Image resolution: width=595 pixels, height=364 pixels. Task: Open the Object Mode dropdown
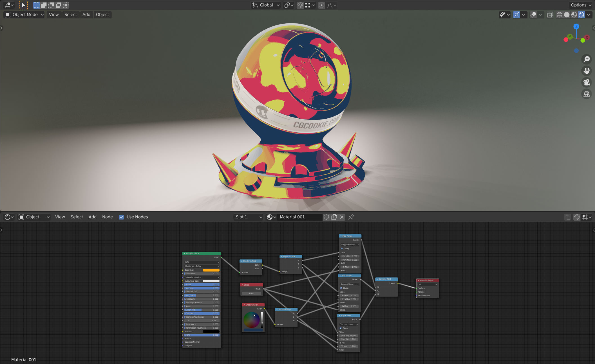[x=24, y=14]
